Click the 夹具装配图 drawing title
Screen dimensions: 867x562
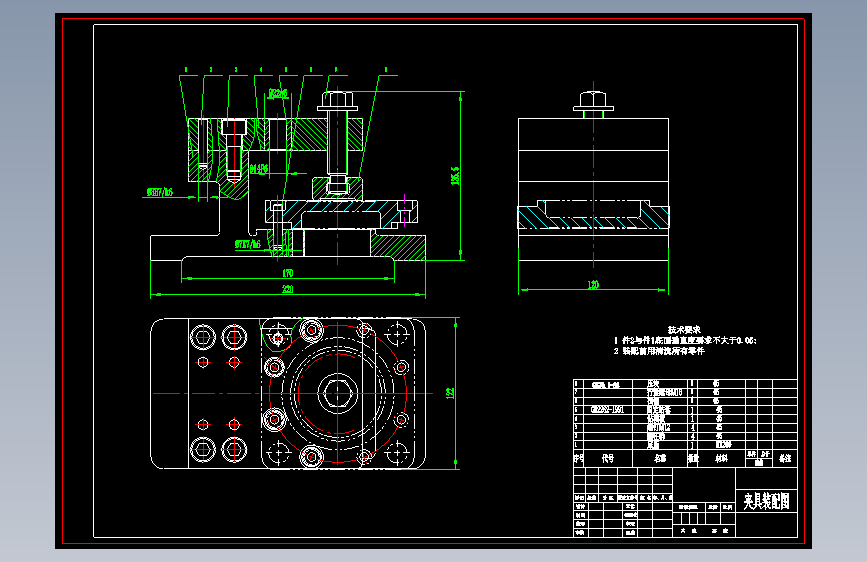click(766, 501)
